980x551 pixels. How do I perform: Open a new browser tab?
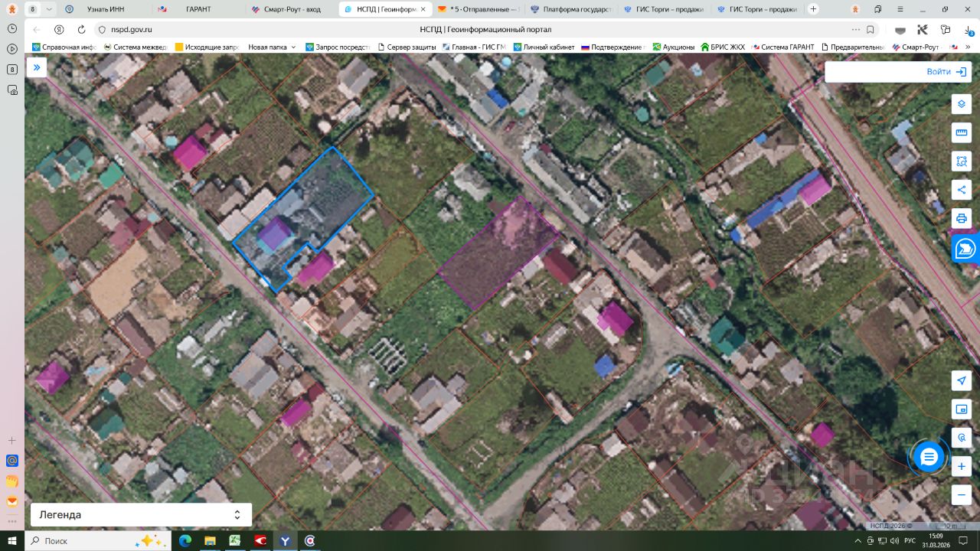[x=813, y=9]
